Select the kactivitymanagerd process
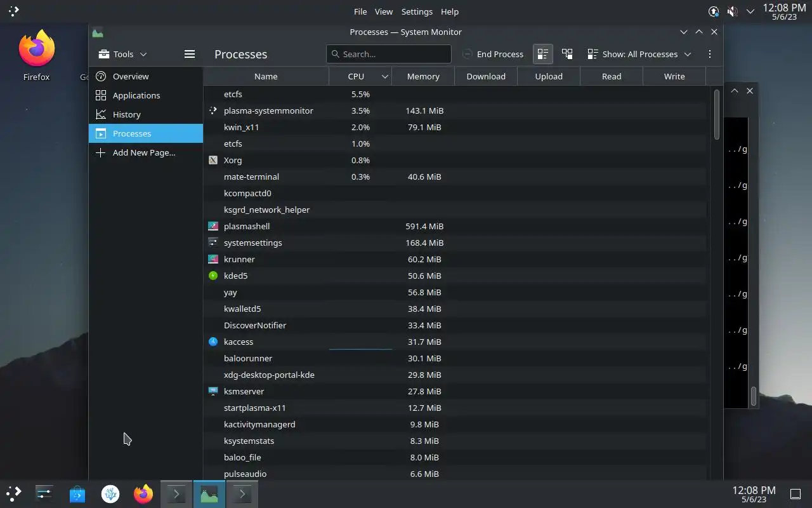Image resolution: width=812 pixels, height=508 pixels. coord(455,424)
